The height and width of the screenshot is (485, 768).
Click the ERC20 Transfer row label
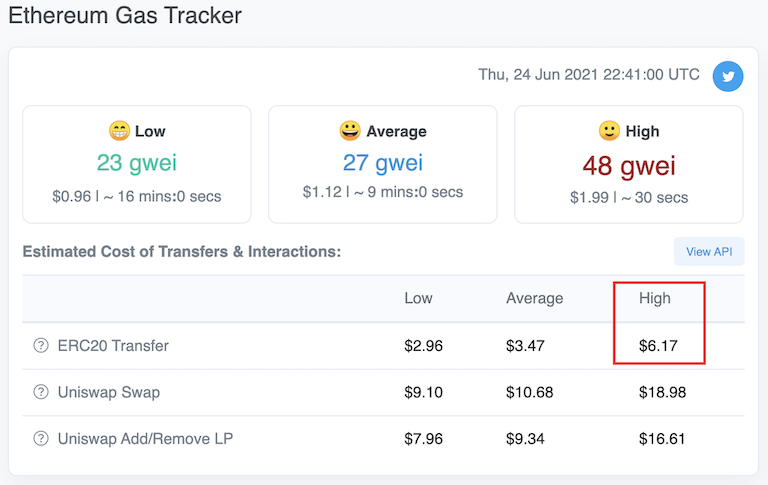point(113,346)
